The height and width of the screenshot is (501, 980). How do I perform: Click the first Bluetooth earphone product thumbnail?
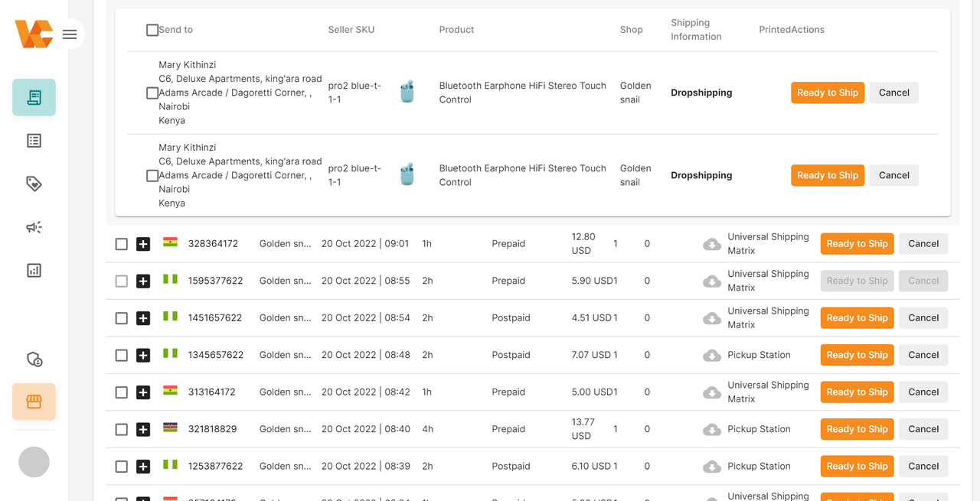(407, 93)
